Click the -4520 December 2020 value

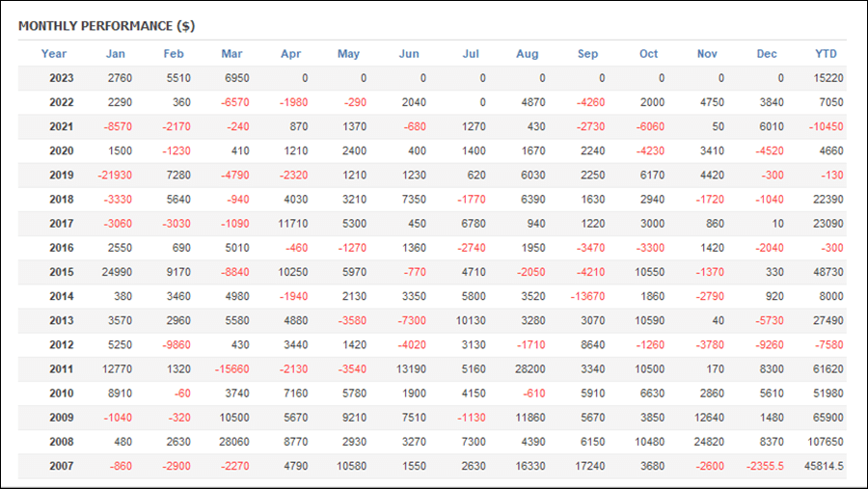[x=770, y=150]
